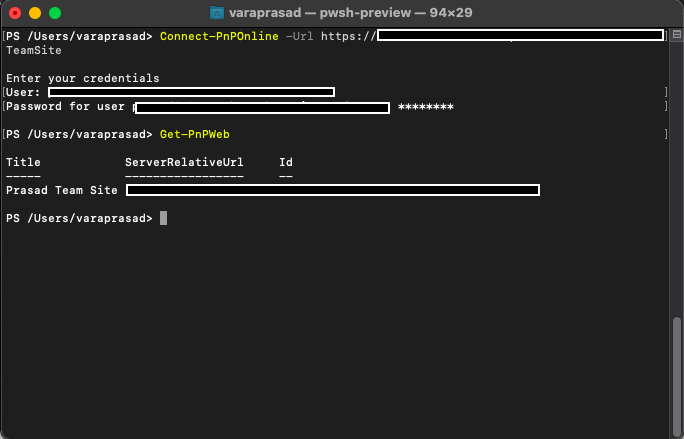This screenshot has height=439, width=684.
Task: Close the pwsh-preview terminal window
Action: 15,13
